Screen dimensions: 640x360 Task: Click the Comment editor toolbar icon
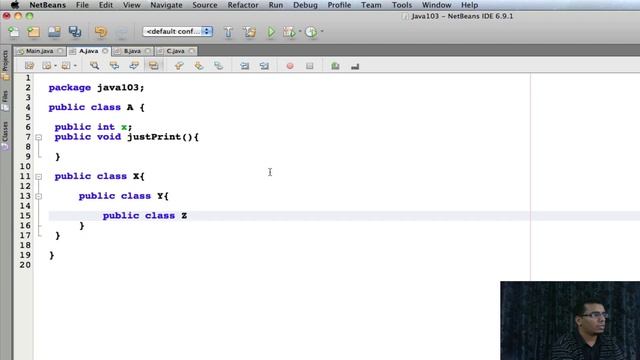pos(335,66)
